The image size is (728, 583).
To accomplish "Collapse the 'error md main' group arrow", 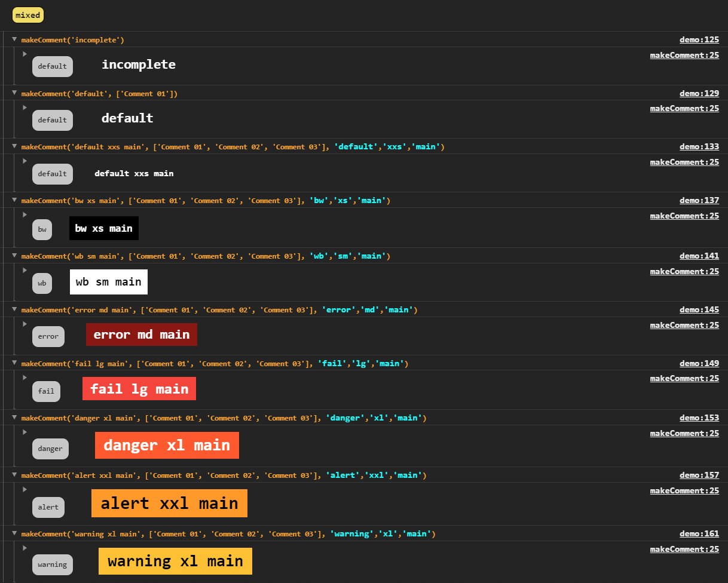I will coord(14,309).
